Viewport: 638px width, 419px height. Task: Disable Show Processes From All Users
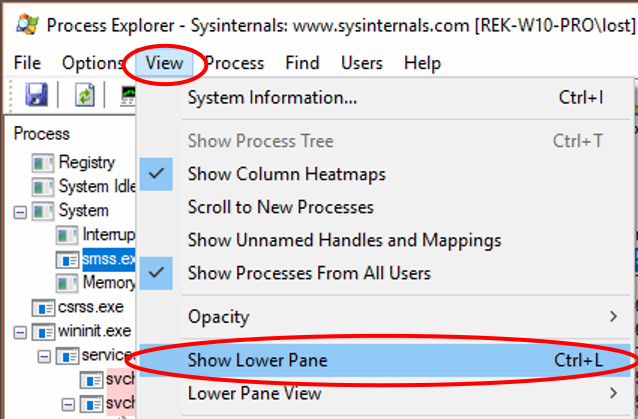pyautogui.click(x=309, y=273)
